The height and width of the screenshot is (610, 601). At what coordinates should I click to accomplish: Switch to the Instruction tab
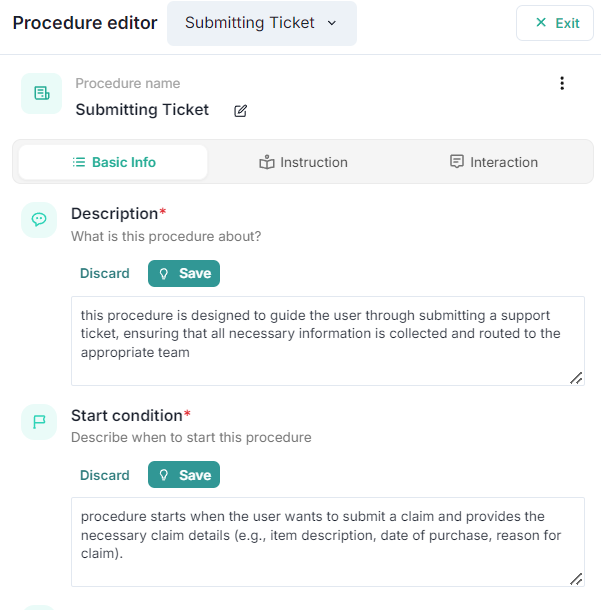(x=303, y=162)
